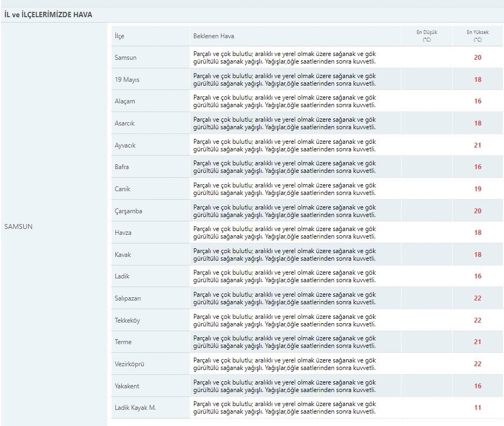This screenshot has width=504, height=426.
Task: Click the En Yüksek (°C) column header
Action: pos(478,36)
